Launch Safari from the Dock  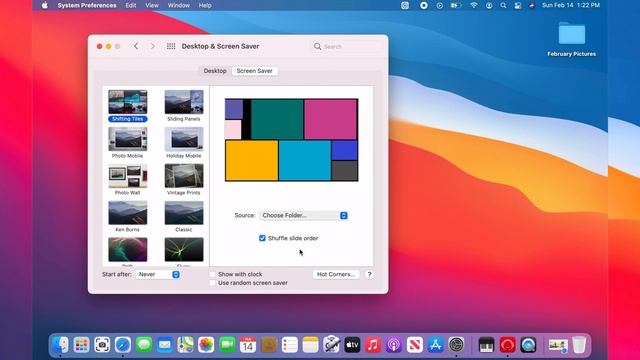click(123, 345)
